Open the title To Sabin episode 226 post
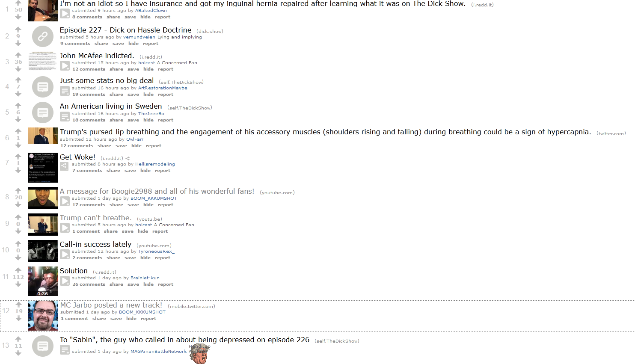635x364 pixels. (184, 340)
